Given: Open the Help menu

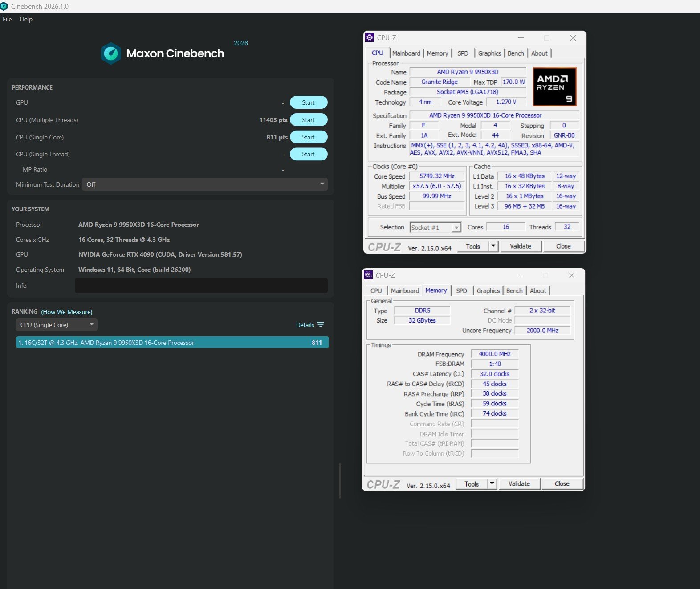Looking at the screenshot, I should (26, 19).
